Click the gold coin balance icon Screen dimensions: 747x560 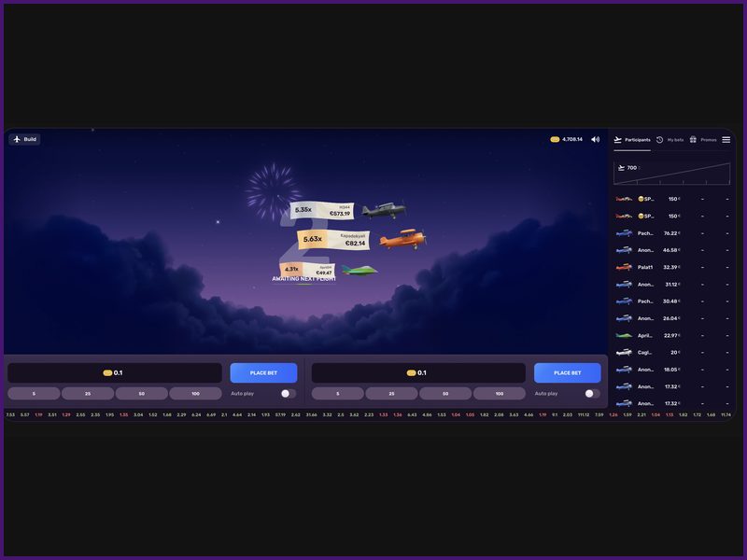[555, 139]
